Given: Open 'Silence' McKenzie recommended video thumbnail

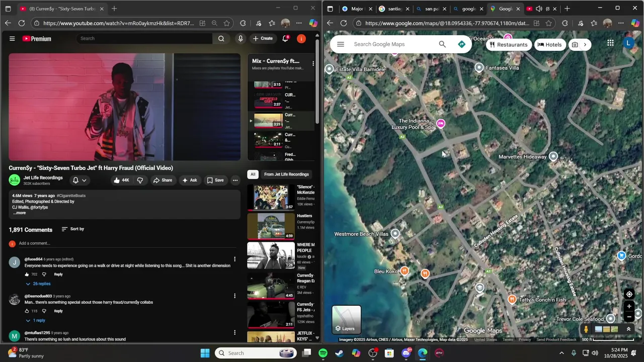Looking at the screenshot, I should tap(271, 198).
